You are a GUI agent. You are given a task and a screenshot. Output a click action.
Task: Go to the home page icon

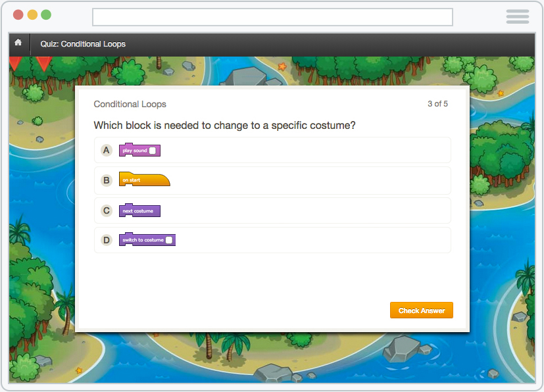click(x=18, y=43)
